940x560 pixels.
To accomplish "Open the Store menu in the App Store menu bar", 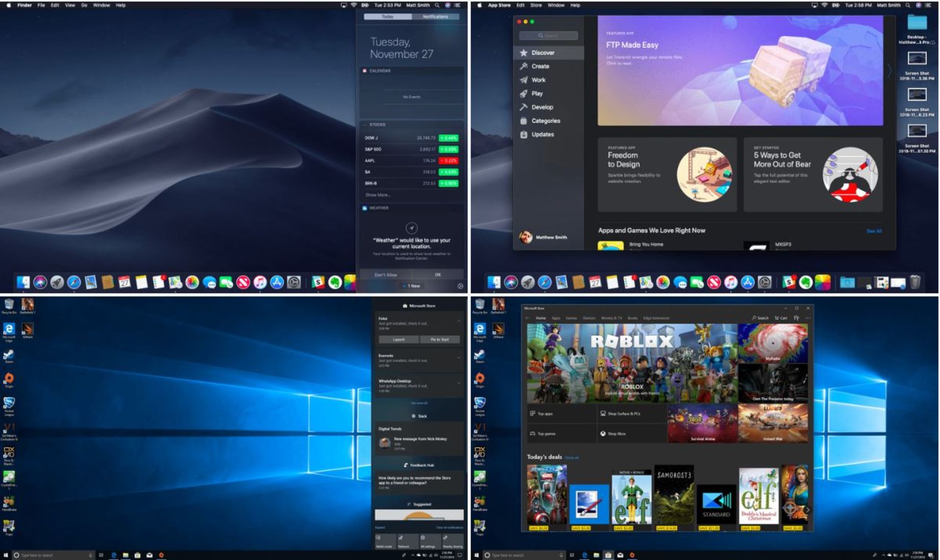I will click(536, 5).
